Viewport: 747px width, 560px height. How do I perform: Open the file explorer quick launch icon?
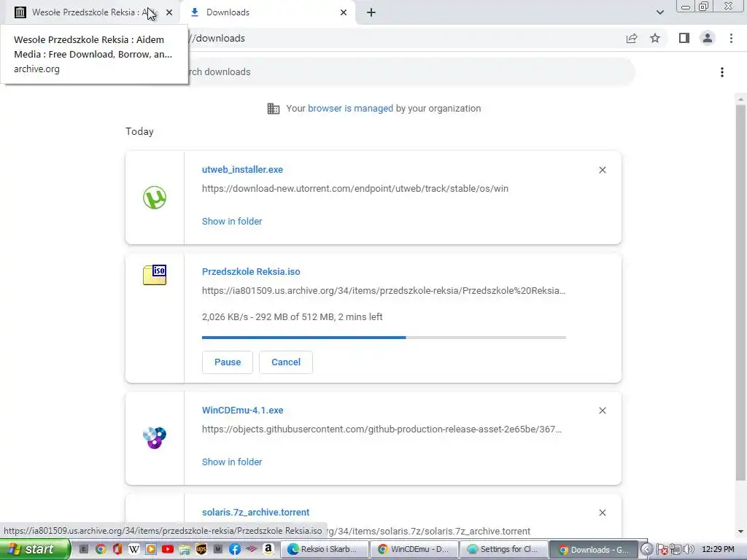[185, 549]
